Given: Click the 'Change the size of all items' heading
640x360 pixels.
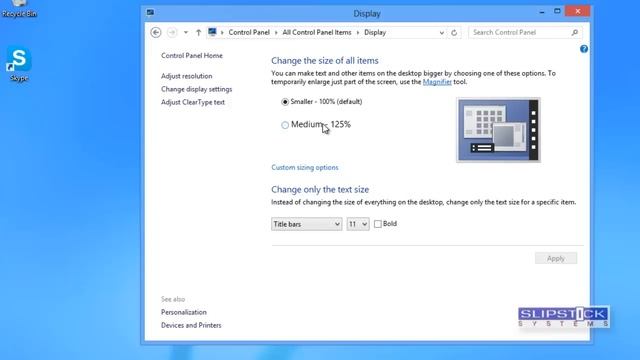Looking at the screenshot, I should (x=325, y=60).
